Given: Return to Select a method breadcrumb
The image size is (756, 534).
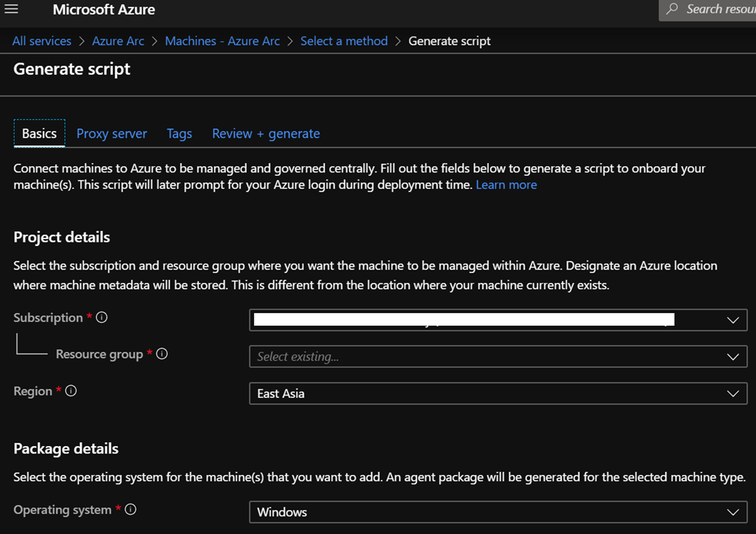Looking at the screenshot, I should click(x=343, y=41).
